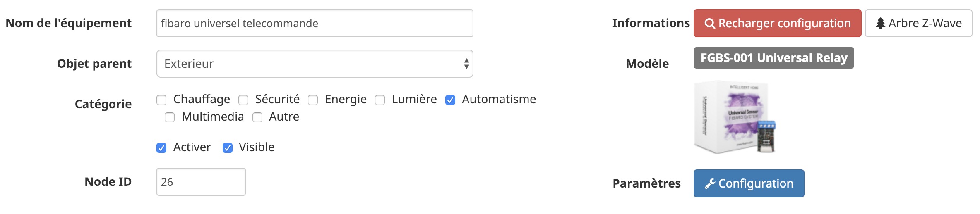The width and height of the screenshot is (980, 214).
Task: Uncheck the Automatisme category checkbox
Action: pos(450,100)
